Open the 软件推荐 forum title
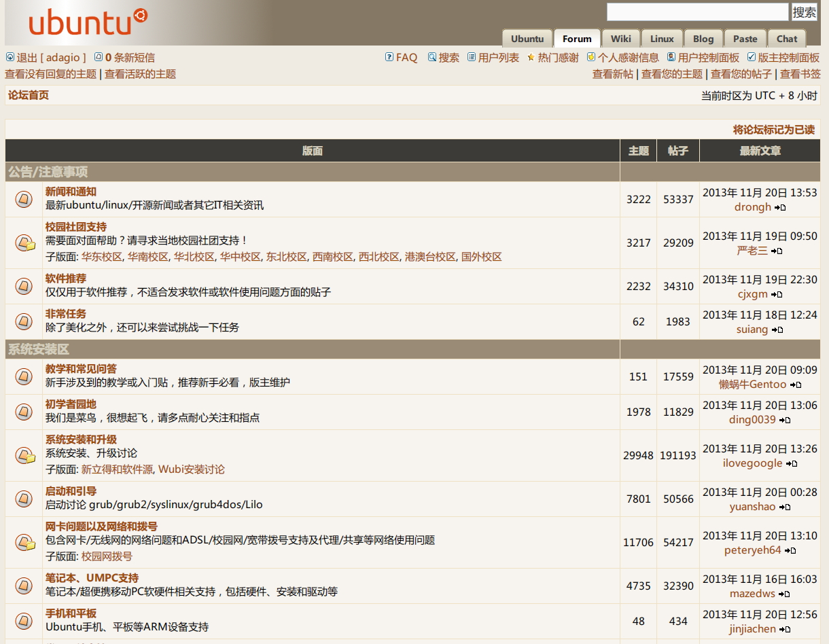Image resolution: width=829 pixels, height=644 pixels. [x=66, y=279]
